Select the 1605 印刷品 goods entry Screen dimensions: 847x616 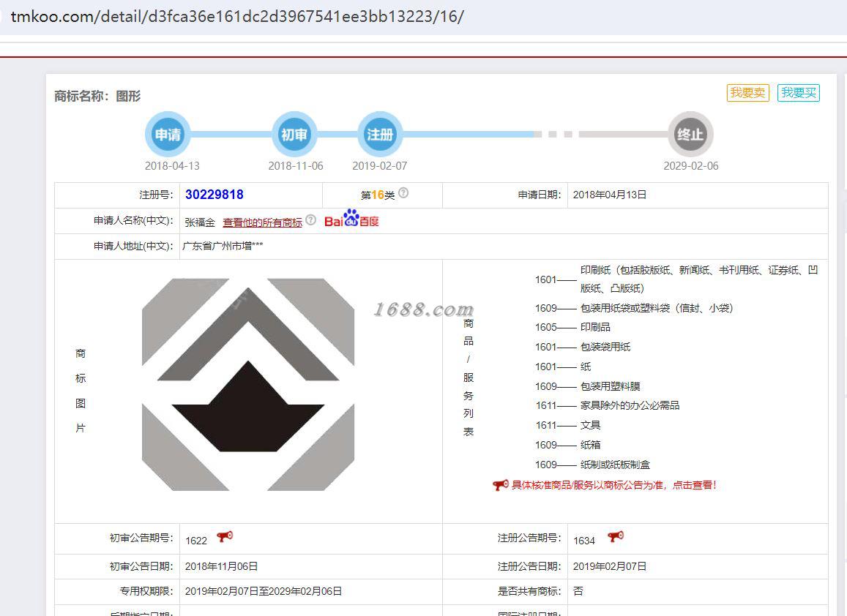572,327
